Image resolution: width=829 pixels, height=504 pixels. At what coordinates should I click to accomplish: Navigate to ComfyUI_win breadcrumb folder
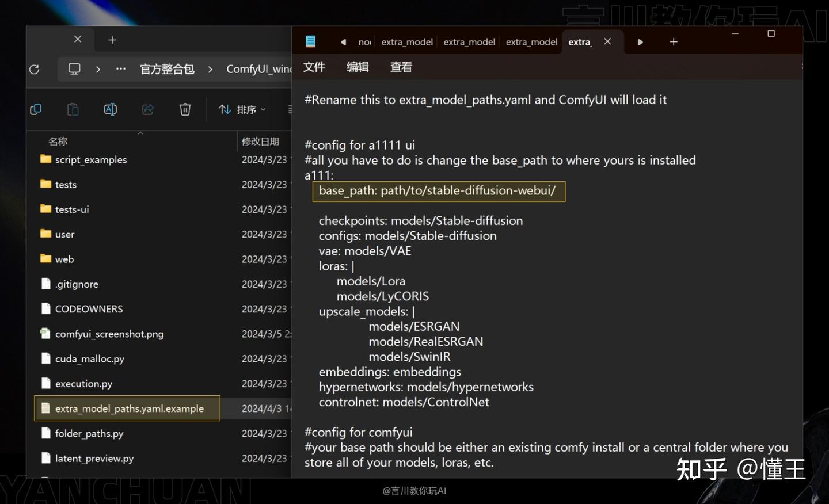[x=259, y=69]
